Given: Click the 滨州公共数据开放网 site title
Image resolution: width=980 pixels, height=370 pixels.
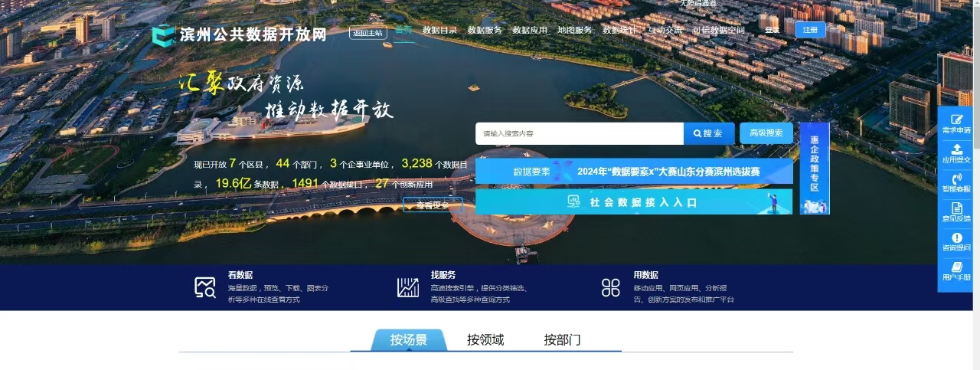Looking at the screenshot, I should pyautogui.click(x=253, y=35).
